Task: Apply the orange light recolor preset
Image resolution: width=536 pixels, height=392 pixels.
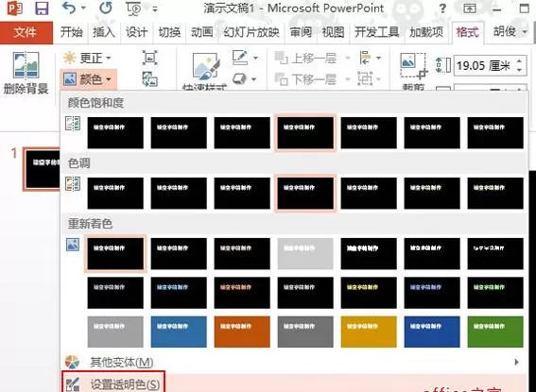Action: pos(242,332)
